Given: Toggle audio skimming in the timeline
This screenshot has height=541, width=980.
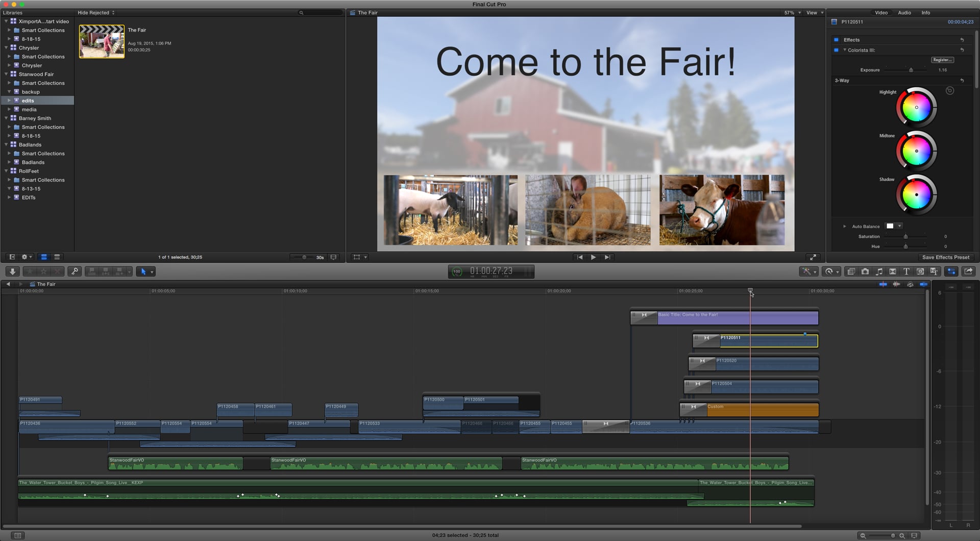Looking at the screenshot, I should (896, 284).
